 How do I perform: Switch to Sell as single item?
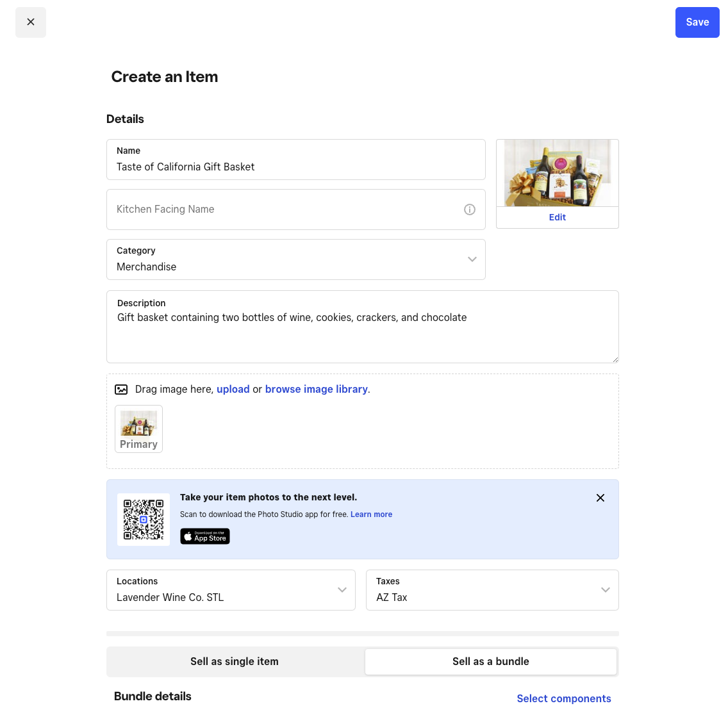coord(234,661)
